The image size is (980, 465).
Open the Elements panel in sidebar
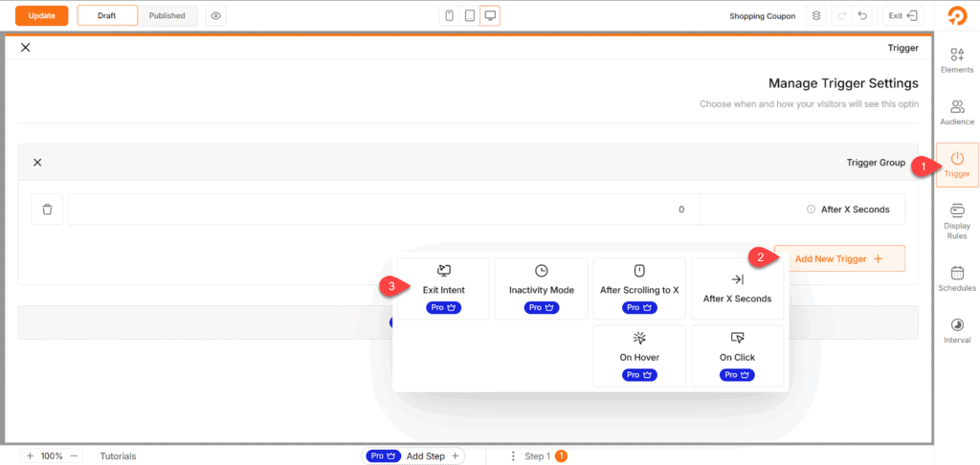957,59
